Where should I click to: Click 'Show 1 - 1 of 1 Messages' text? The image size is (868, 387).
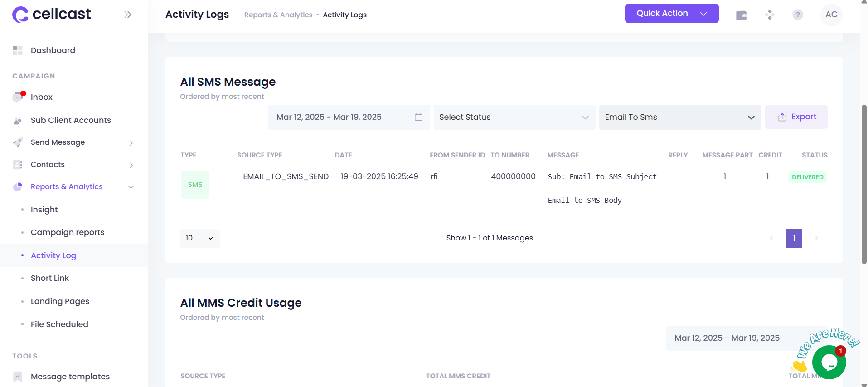coord(490,238)
